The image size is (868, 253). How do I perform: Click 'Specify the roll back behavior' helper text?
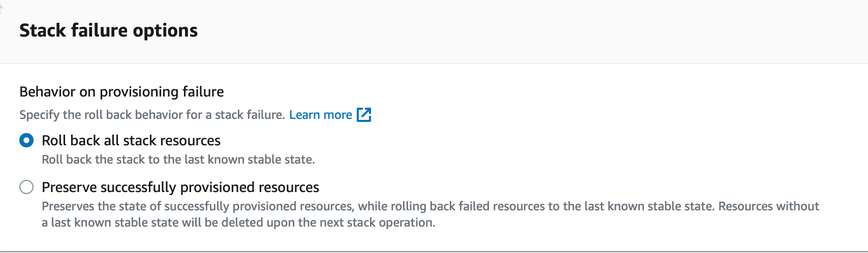point(152,115)
